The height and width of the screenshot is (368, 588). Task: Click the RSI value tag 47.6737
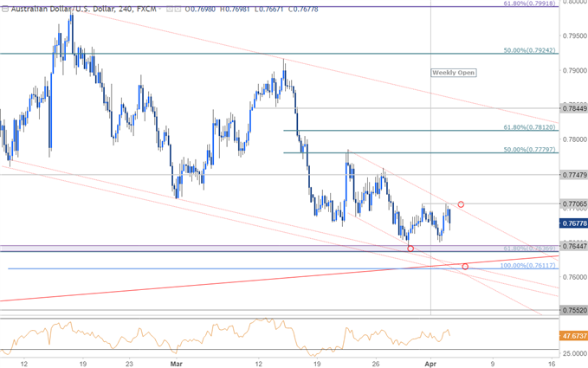(574, 336)
